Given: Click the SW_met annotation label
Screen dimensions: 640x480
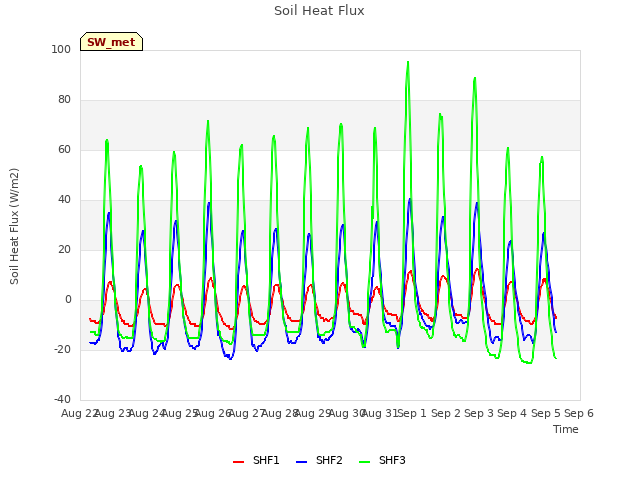Looking at the screenshot, I should pyautogui.click(x=111, y=42).
